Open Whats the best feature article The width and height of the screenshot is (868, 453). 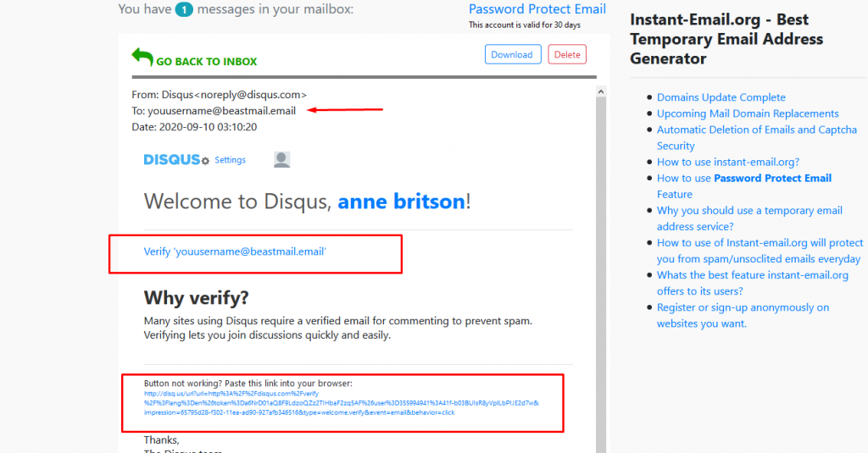pyautogui.click(x=753, y=283)
